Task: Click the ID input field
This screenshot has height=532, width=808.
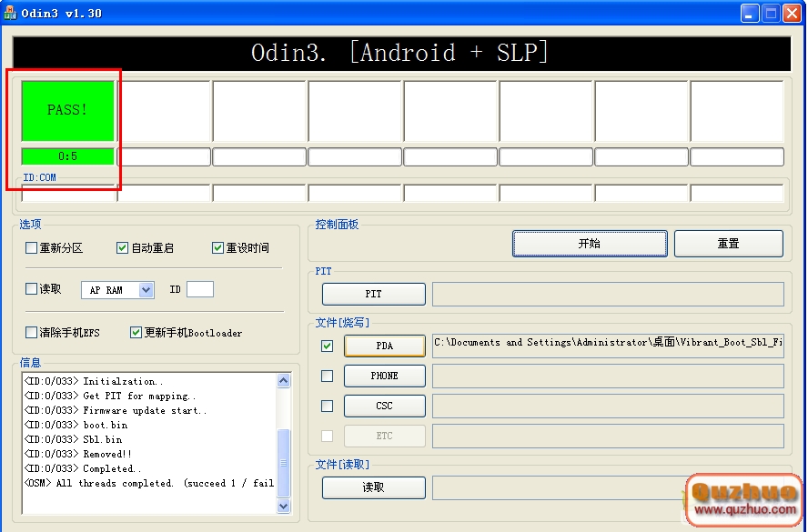Action: pos(199,289)
